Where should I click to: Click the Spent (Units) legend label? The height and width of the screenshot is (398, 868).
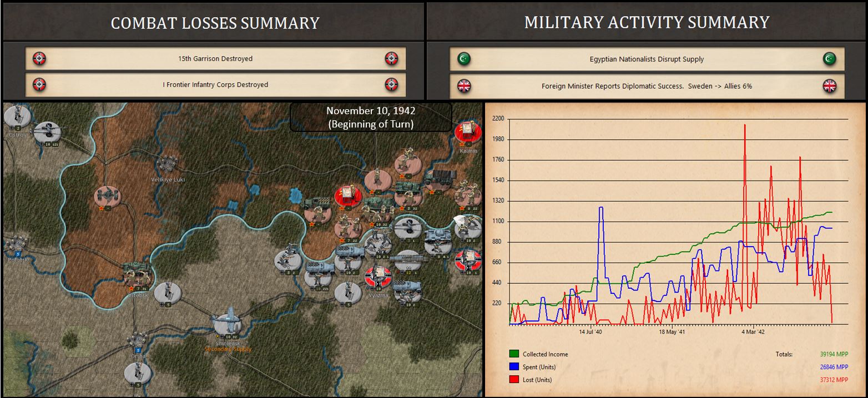541,367
